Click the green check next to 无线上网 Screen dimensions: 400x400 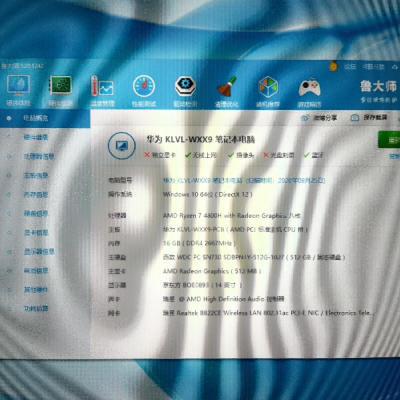(x=188, y=155)
